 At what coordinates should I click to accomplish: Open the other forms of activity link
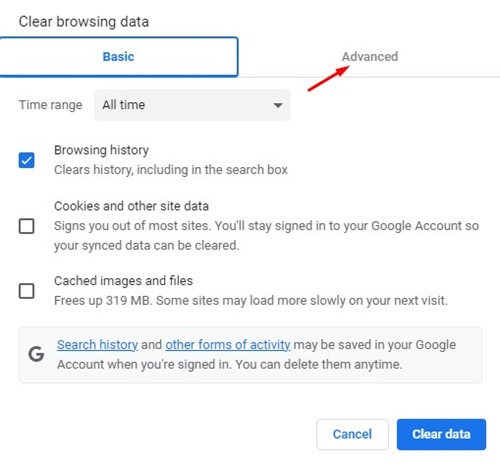[228, 345]
